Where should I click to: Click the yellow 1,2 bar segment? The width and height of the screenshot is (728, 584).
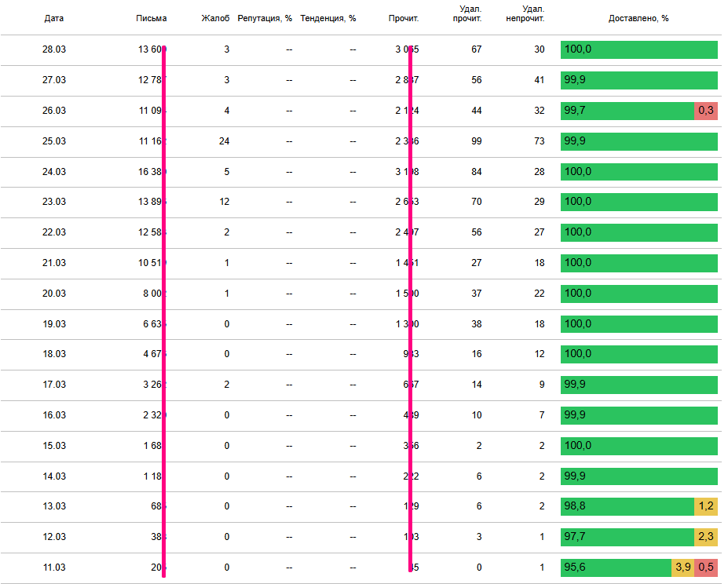[706, 506]
